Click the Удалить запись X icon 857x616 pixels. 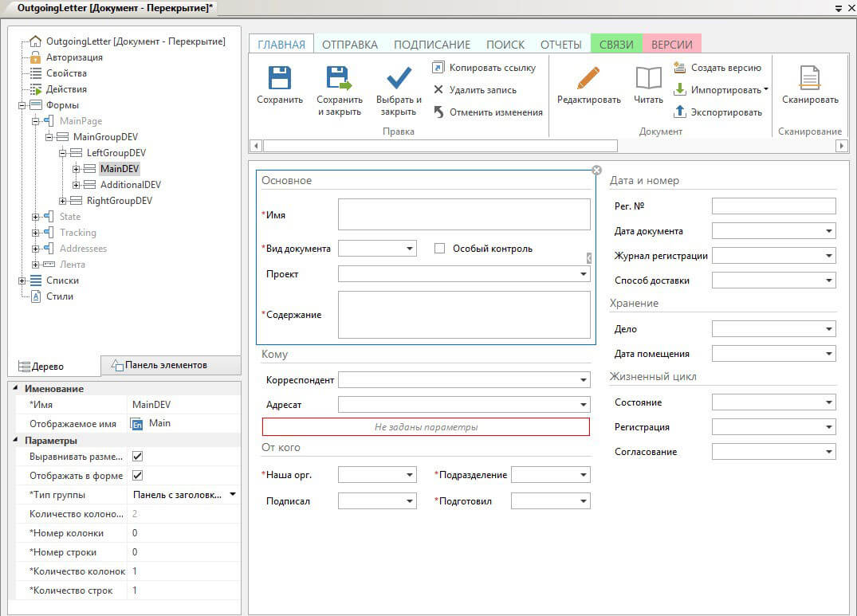438,89
